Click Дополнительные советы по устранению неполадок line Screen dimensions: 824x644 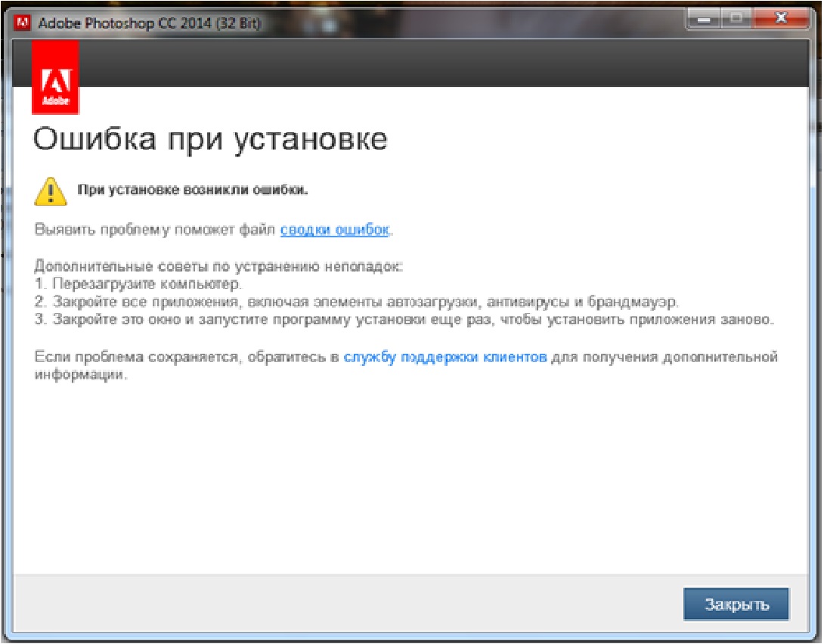coord(218,266)
